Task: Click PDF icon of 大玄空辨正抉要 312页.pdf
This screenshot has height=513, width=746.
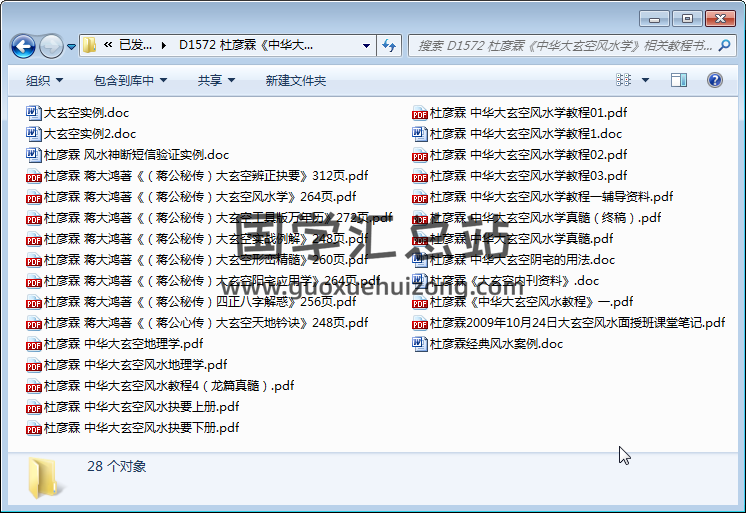Action: tap(33, 176)
